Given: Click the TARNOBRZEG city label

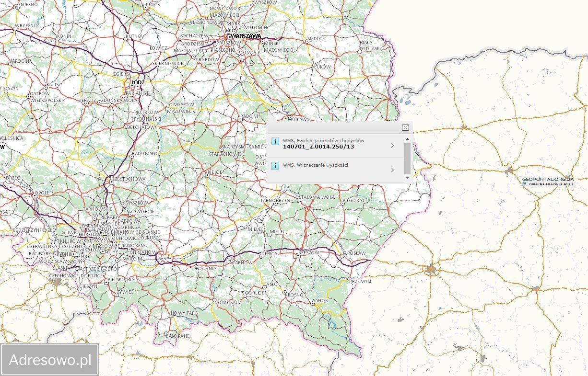Looking at the screenshot, I should point(276,200).
